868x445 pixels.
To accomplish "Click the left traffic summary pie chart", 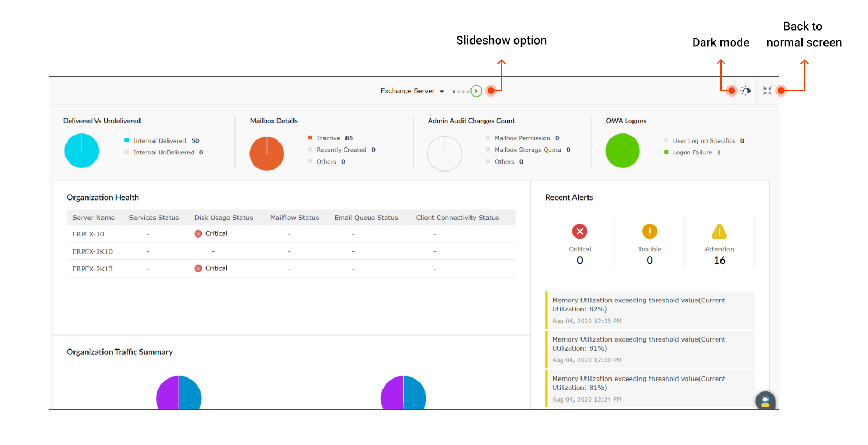I will tap(179, 392).
